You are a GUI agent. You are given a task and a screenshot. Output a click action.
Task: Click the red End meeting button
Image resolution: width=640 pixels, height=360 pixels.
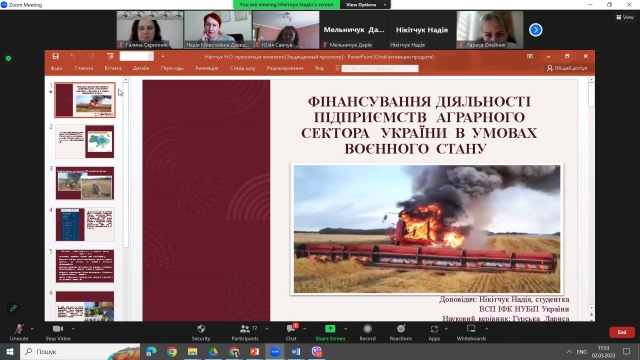point(622,332)
